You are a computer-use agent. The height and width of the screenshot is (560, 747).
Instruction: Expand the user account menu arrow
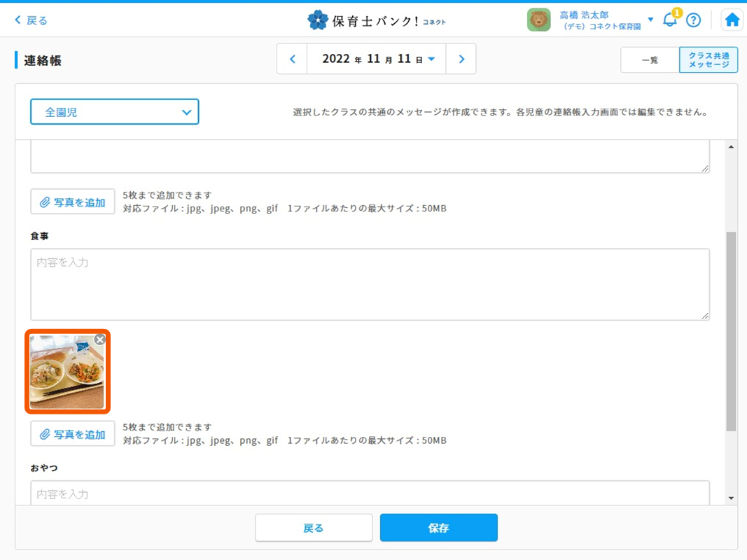650,20
